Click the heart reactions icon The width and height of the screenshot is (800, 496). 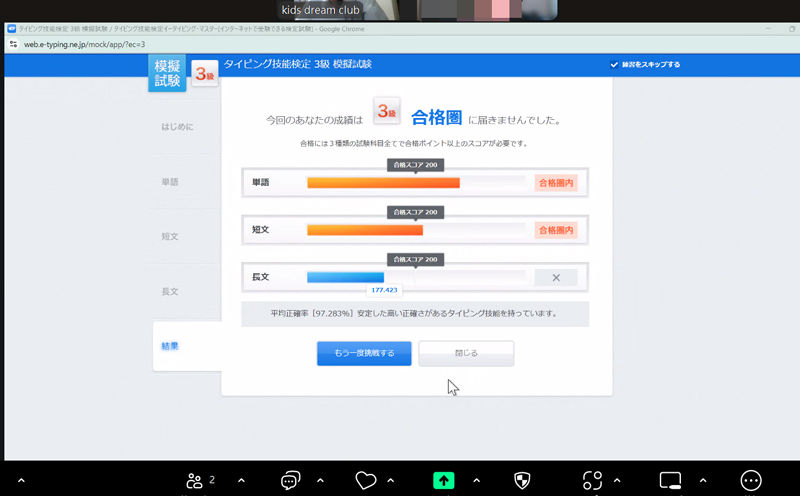point(366,480)
